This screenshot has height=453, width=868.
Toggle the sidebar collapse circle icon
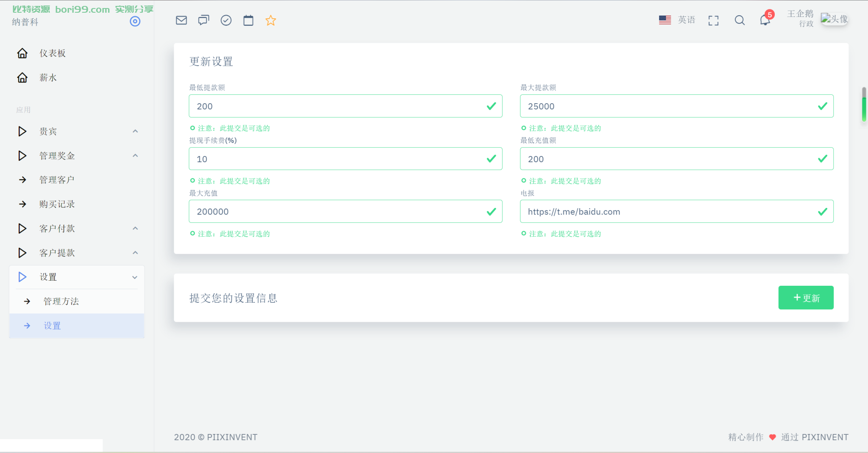pos(135,21)
